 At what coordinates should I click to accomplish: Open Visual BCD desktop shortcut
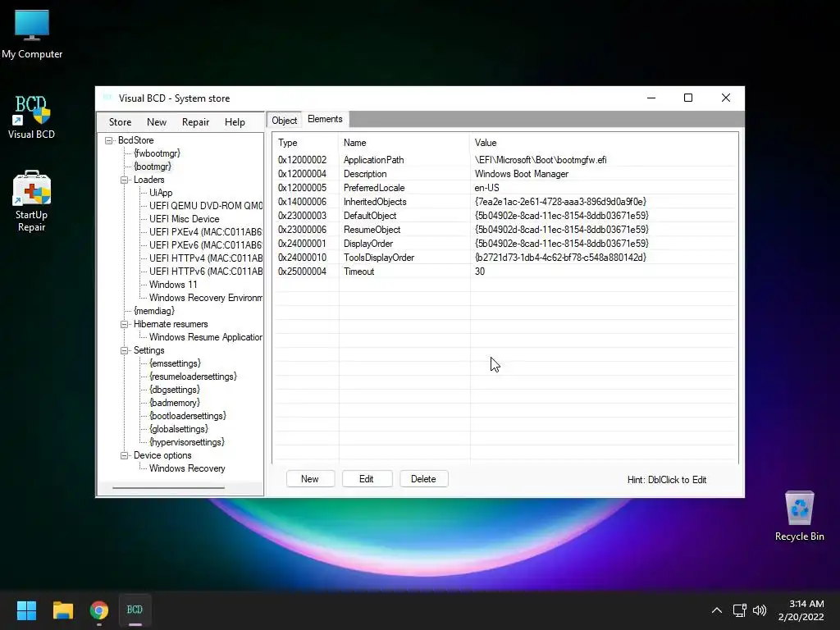coord(32,117)
